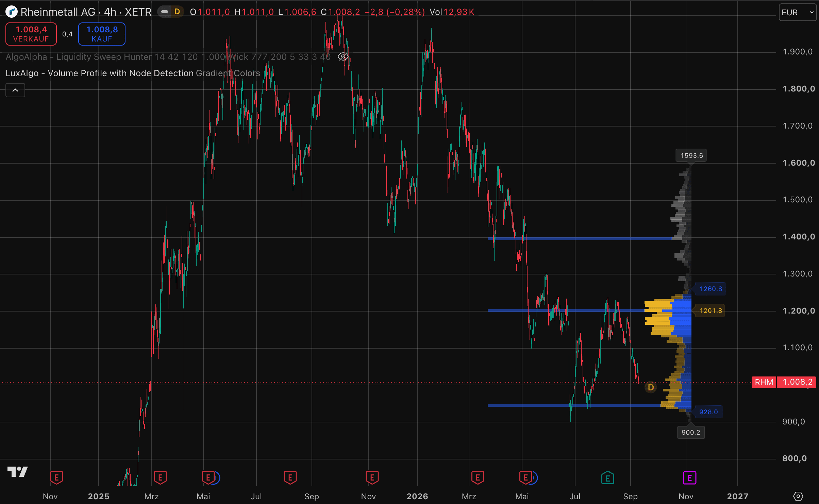
Task: Click the 2027 year label on time axis
Action: point(737,497)
